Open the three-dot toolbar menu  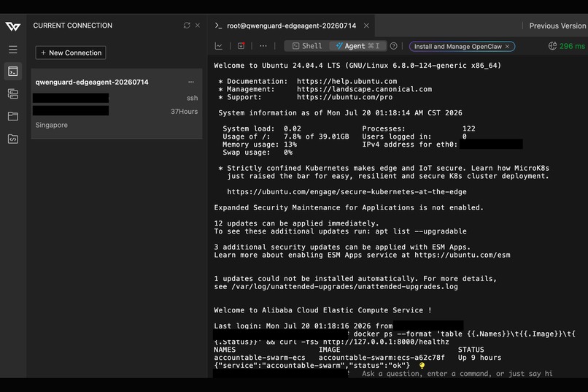(x=263, y=46)
